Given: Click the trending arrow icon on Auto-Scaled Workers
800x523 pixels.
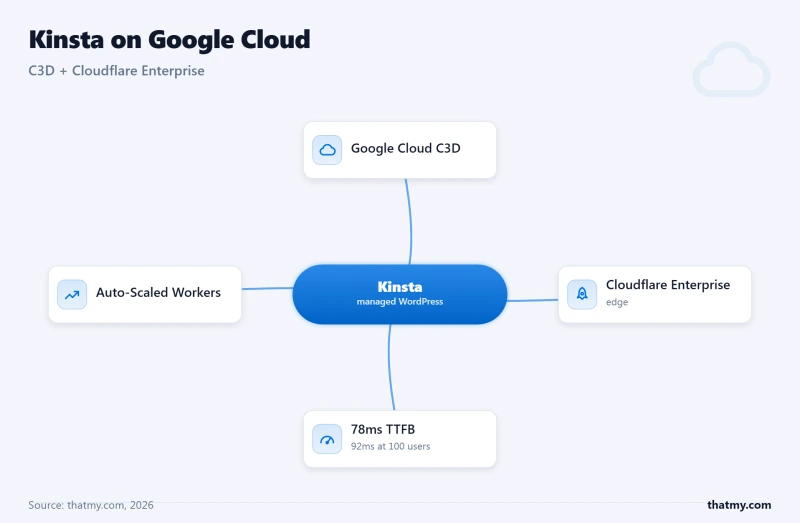Looking at the screenshot, I should (72, 294).
